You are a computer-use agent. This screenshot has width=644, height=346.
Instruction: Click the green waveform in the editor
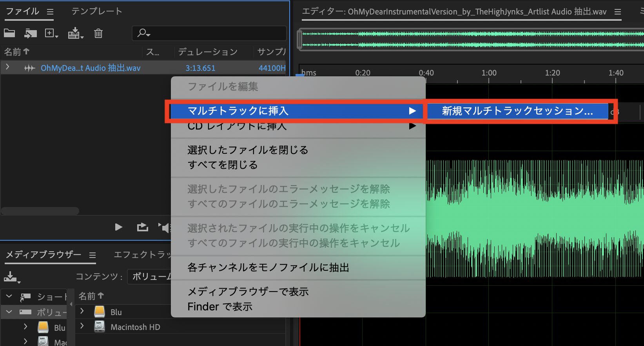[535, 218]
